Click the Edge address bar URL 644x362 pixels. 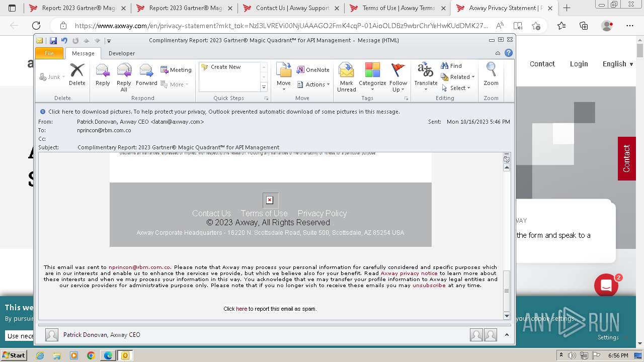click(281, 26)
